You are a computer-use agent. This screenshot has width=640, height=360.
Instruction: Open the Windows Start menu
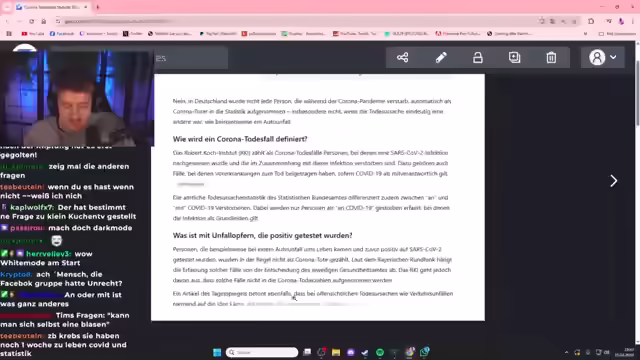point(217,352)
